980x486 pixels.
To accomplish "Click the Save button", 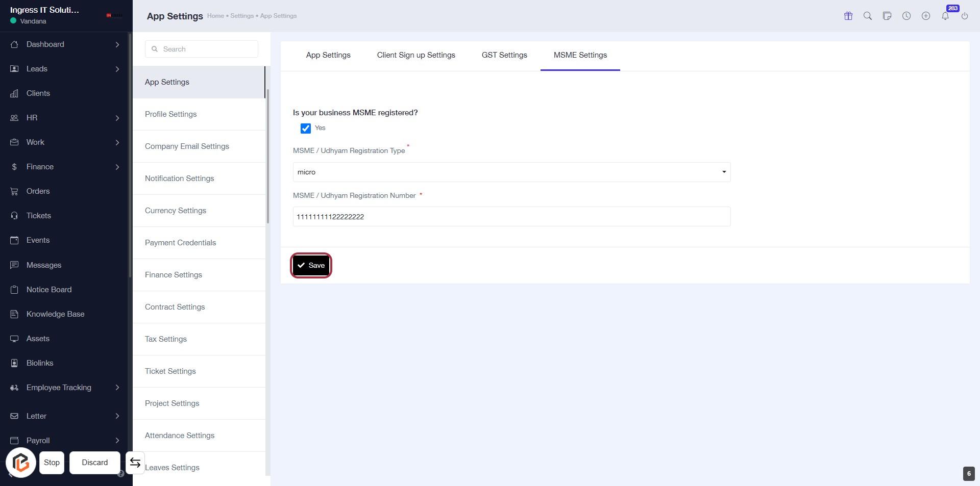I will [x=311, y=265].
